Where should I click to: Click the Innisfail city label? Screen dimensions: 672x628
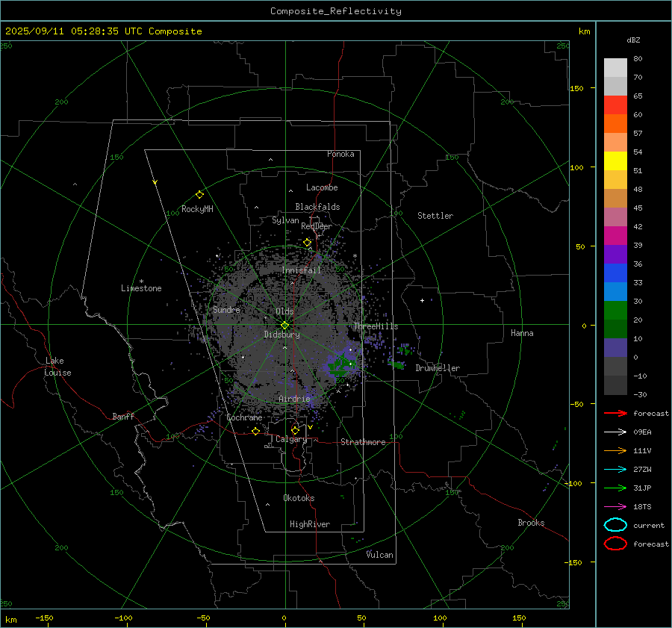(x=301, y=270)
